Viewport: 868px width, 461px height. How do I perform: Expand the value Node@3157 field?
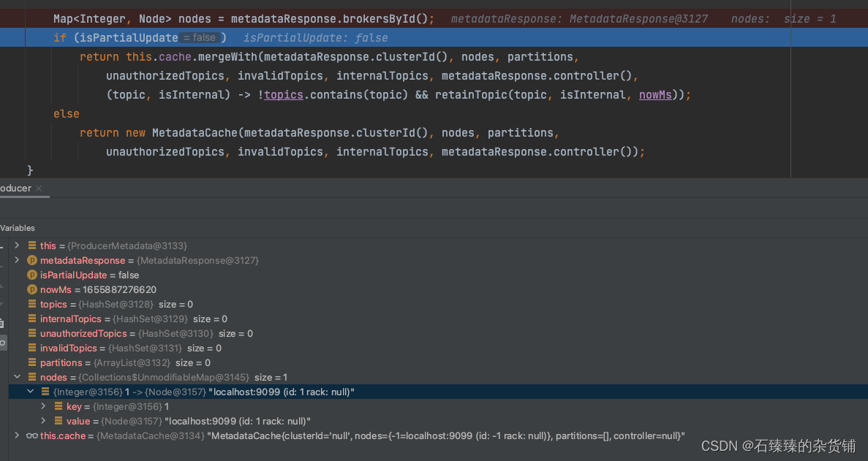tap(44, 421)
